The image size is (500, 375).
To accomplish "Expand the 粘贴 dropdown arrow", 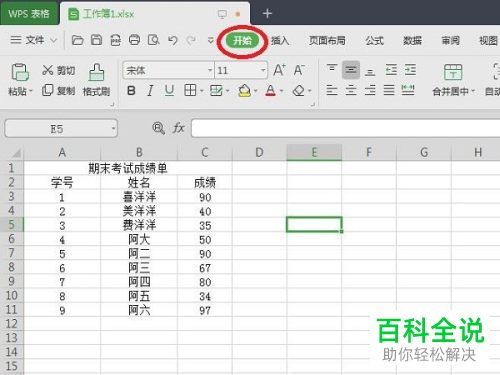I will pos(31,91).
